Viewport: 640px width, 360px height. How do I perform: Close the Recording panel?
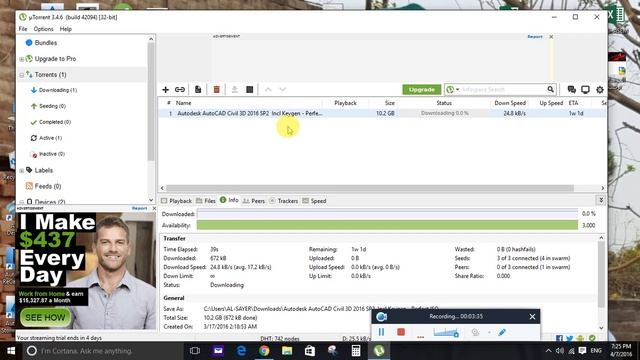(532, 317)
